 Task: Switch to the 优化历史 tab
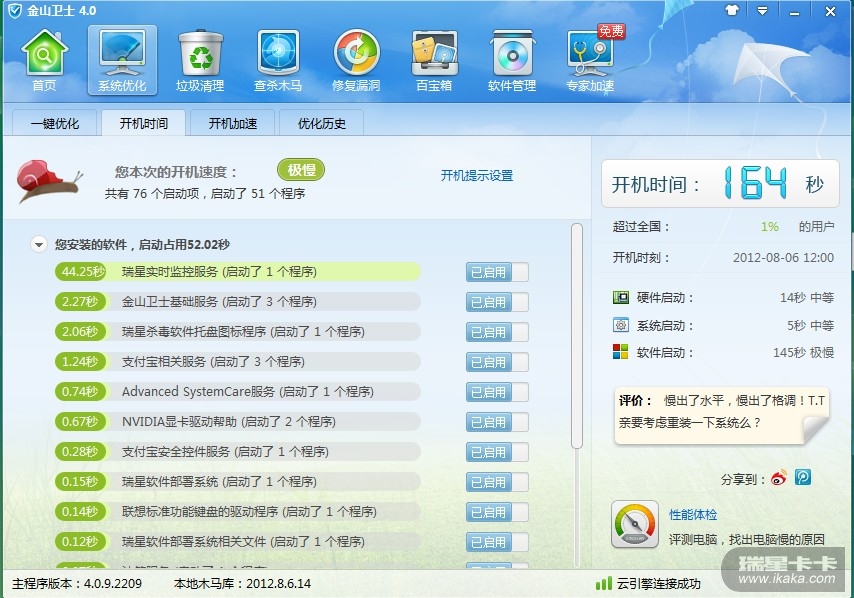(322, 123)
